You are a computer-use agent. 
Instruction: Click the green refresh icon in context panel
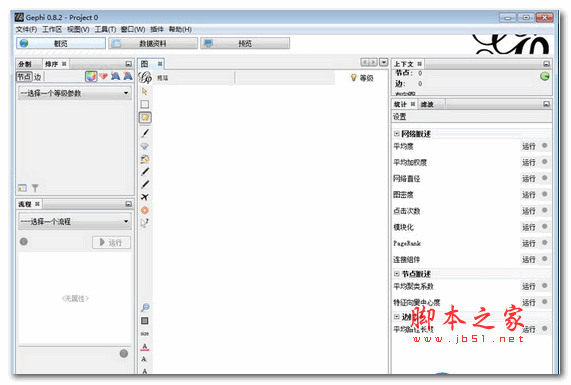[545, 76]
